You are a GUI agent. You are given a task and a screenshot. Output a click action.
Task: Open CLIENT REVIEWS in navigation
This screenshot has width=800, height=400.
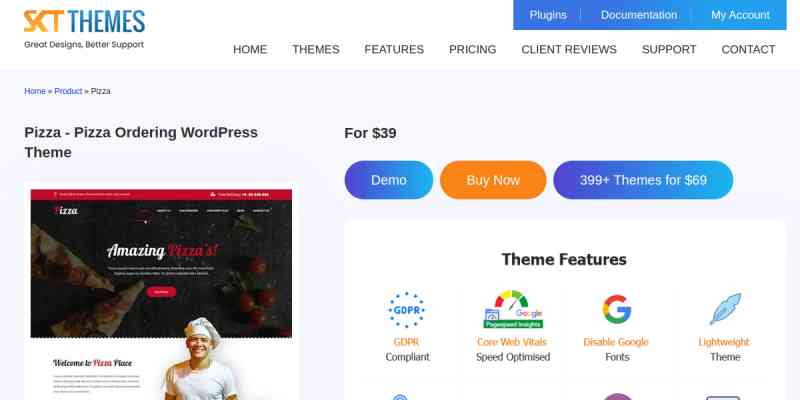[x=569, y=49]
